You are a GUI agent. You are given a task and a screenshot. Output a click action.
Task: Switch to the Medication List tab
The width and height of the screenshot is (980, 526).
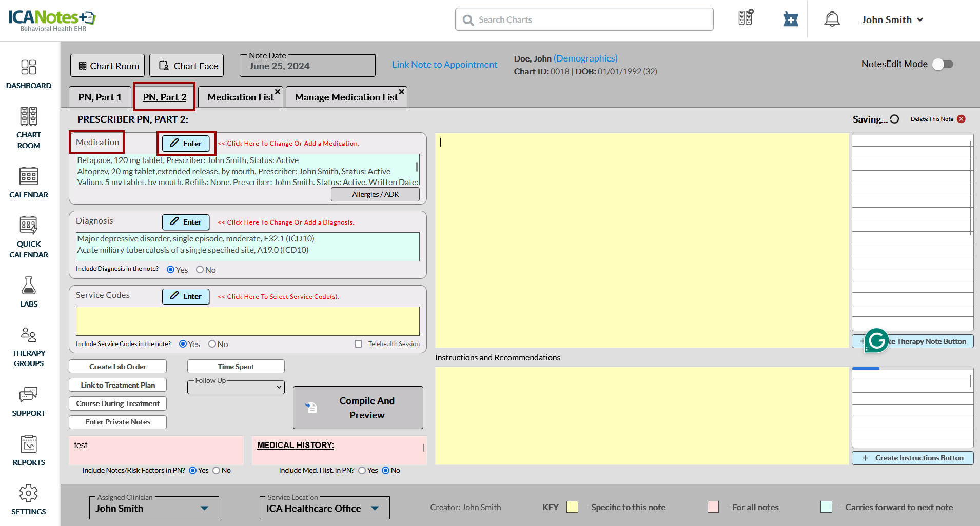click(240, 97)
